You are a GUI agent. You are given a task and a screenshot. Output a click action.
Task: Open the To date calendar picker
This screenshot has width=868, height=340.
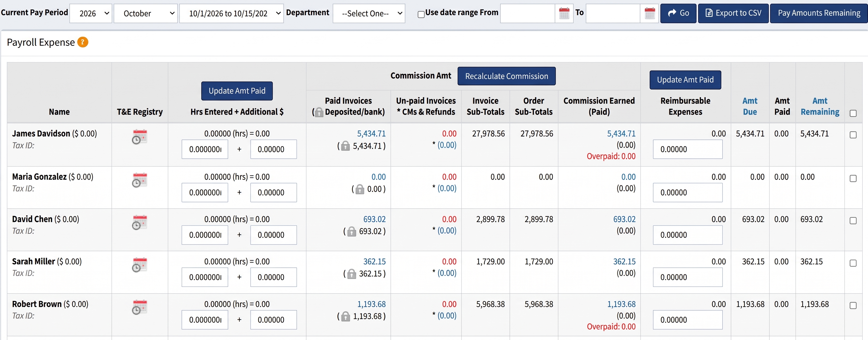click(650, 14)
